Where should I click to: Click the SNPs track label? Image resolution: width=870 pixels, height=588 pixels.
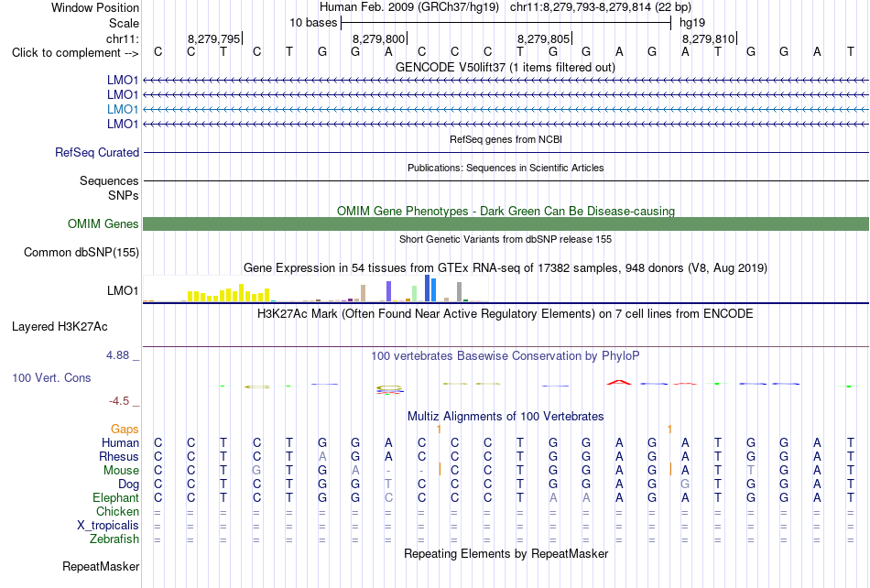tap(124, 195)
